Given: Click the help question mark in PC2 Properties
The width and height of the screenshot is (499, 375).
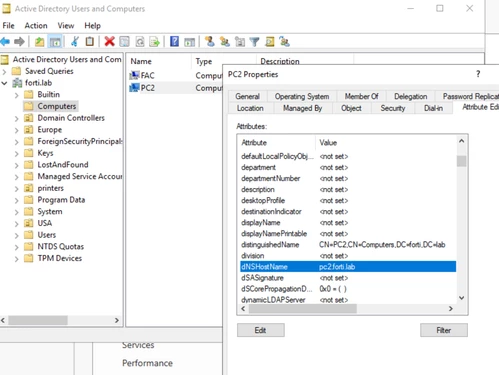Looking at the screenshot, I should tap(478, 74).
